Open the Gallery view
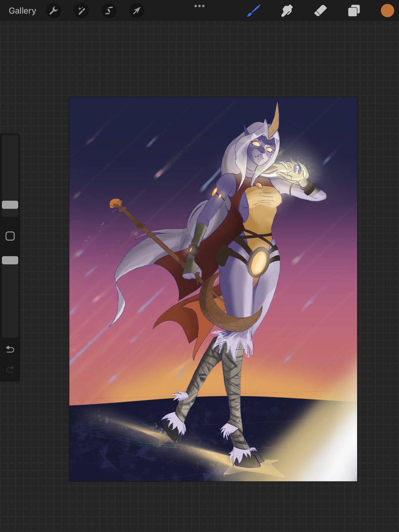The height and width of the screenshot is (532, 399). [x=22, y=11]
